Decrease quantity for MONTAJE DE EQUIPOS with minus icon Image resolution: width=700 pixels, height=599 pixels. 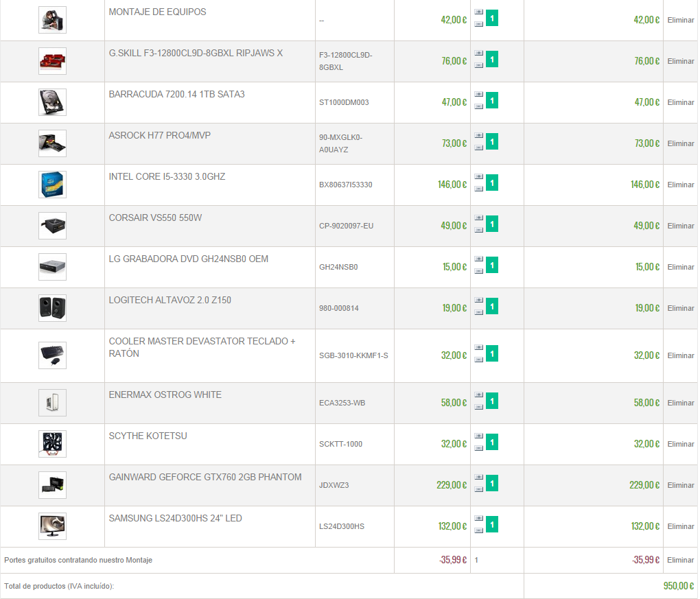click(x=478, y=24)
